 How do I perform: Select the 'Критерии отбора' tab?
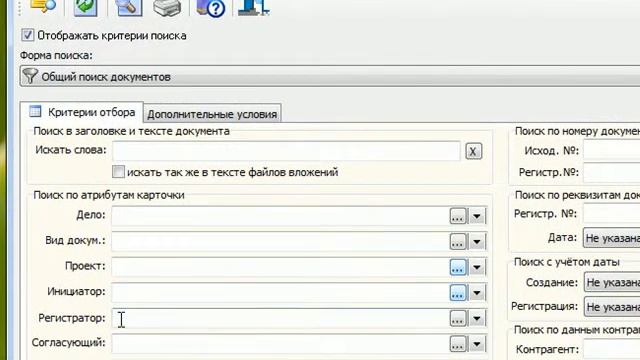82,112
